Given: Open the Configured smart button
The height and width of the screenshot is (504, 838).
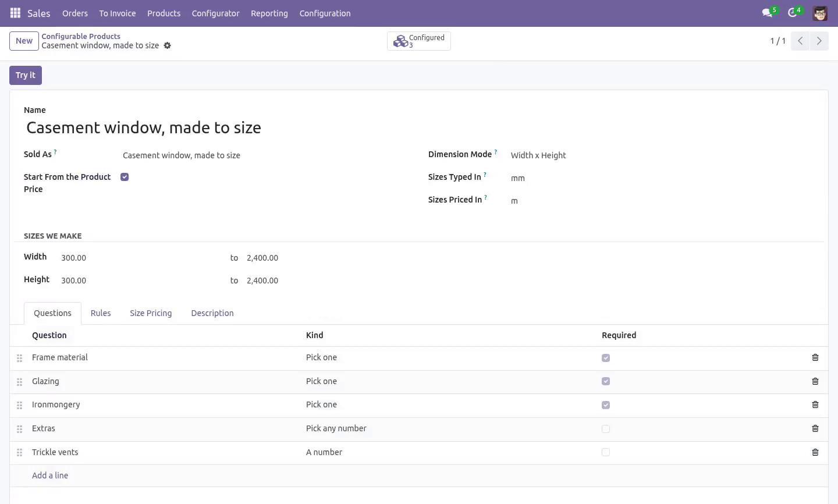Looking at the screenshot, I should (x=419, y=41).
